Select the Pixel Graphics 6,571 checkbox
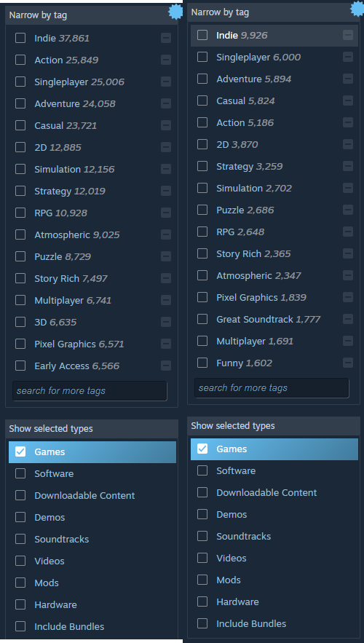This screenshot has height=643, width=364. [20, 344]
